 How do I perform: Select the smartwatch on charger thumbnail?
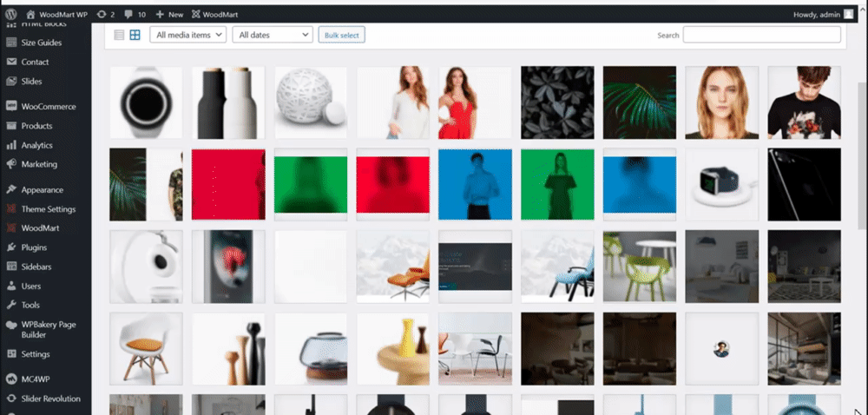tap(722, 184)
